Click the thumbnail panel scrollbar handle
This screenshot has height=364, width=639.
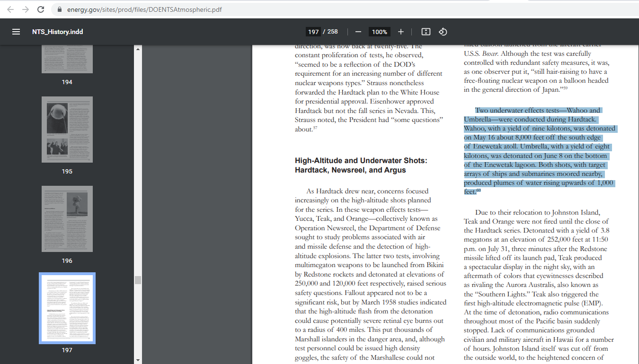point(138,280)
